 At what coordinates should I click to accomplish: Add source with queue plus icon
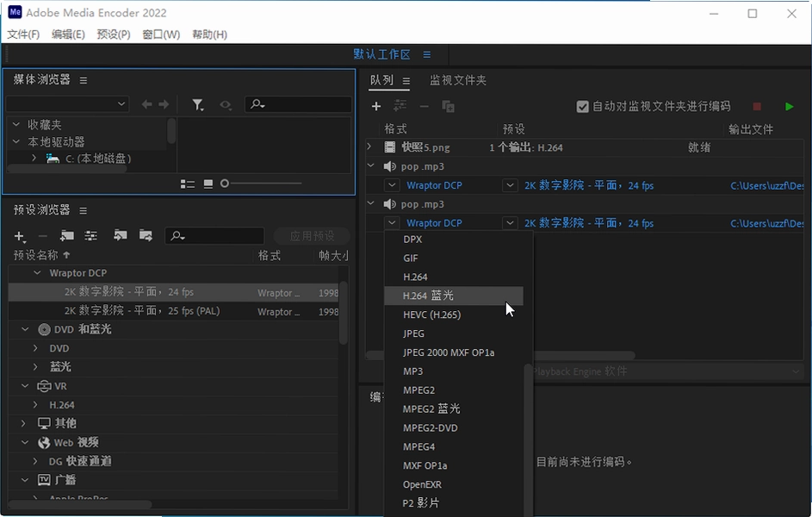pos(376,106)
